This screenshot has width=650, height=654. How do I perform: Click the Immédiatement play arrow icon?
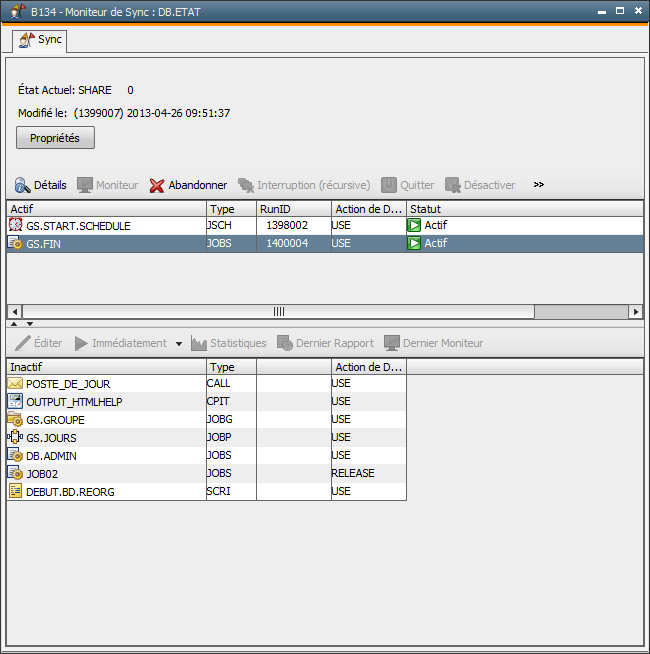click(81, 343)
